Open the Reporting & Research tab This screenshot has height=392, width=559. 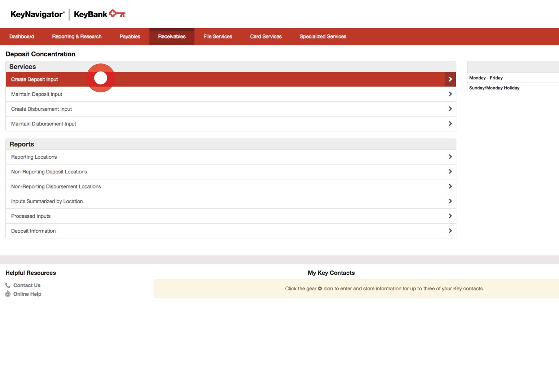[76, 36]
